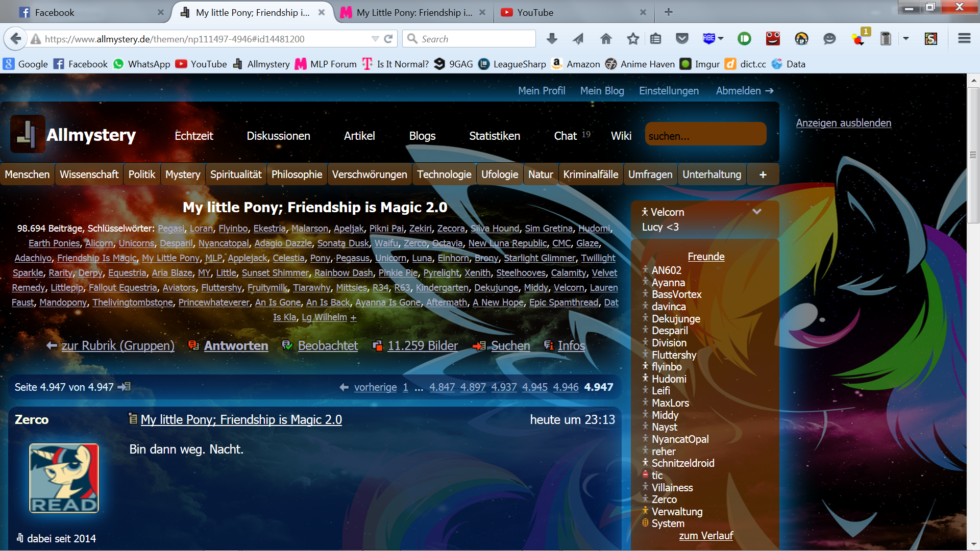Click zum Verlauf link
The height and width of the screenshot is (551, 980).
click(706, 536)
